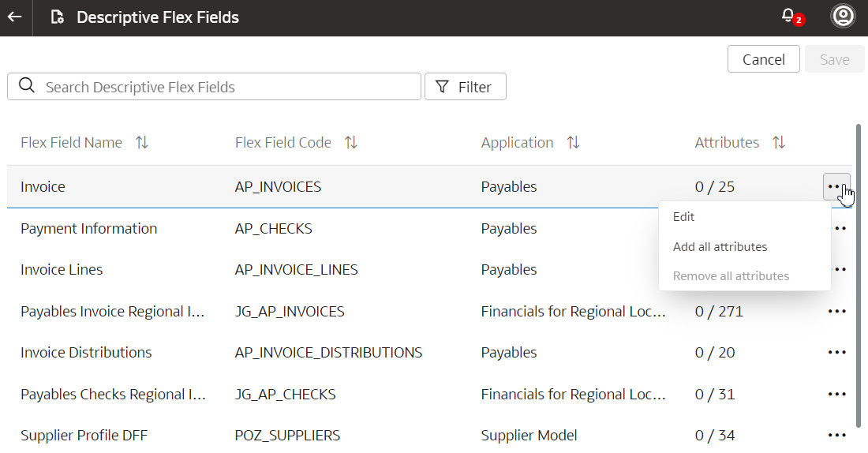Open the notifications bell icon
Screen dimensions: 868x453
tap(788, 17)
